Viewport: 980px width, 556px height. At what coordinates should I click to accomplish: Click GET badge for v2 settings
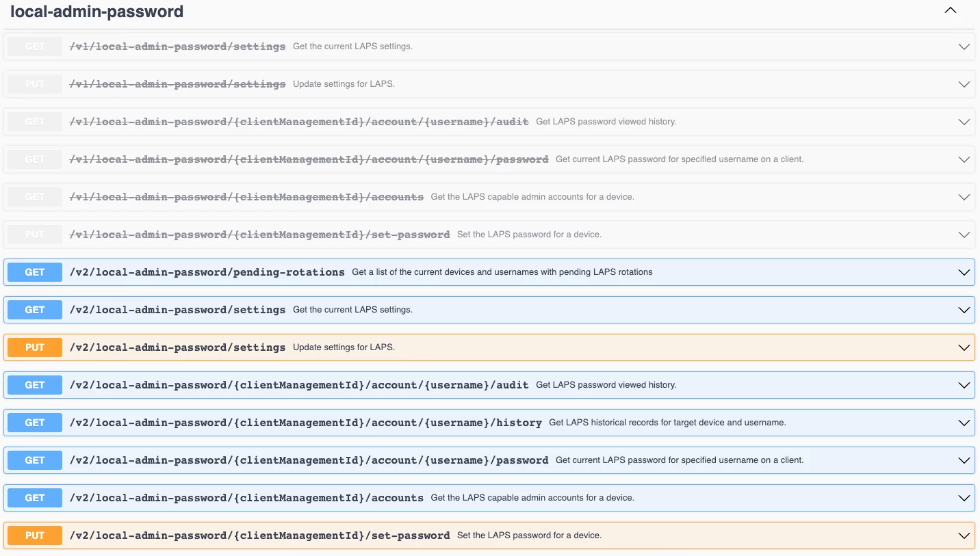click(35, 310)
